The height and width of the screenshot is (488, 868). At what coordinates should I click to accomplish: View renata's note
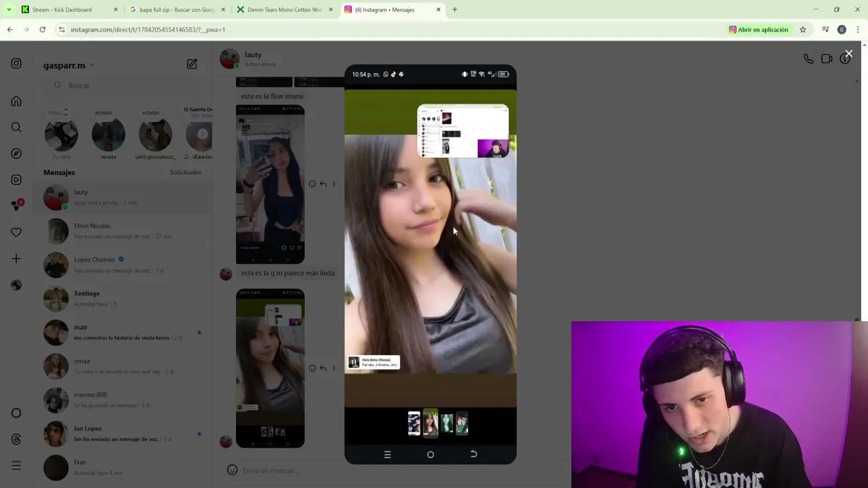108,135
